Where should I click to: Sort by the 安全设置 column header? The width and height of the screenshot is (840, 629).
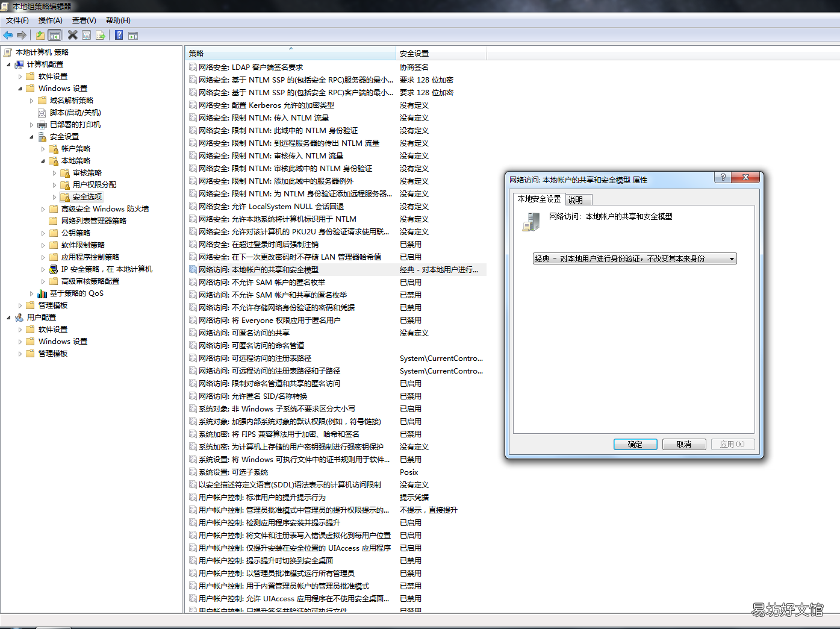[x=441, y=53]
